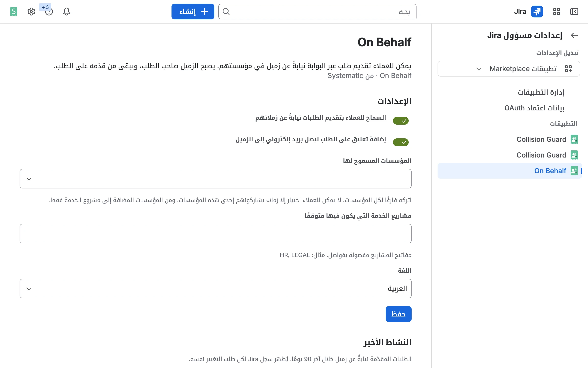Screen dimensions: 588x368
Task: Open the OAuth credentials (بيانات اعتماد OAuth) menu item
Action: coord(534,108)
